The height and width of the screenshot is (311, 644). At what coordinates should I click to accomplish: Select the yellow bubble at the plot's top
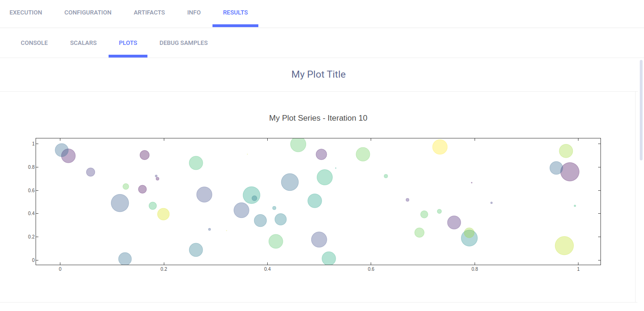pyautogui.click(x=439, y=147)
